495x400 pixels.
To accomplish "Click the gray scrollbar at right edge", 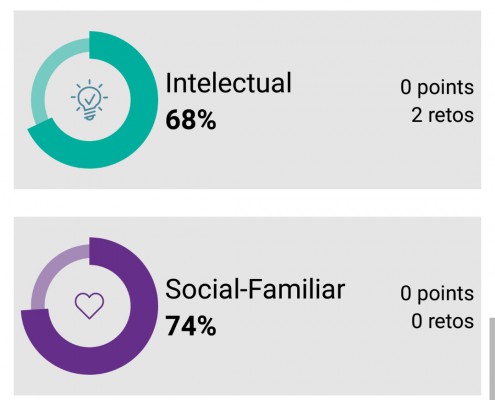I will 492,359.
